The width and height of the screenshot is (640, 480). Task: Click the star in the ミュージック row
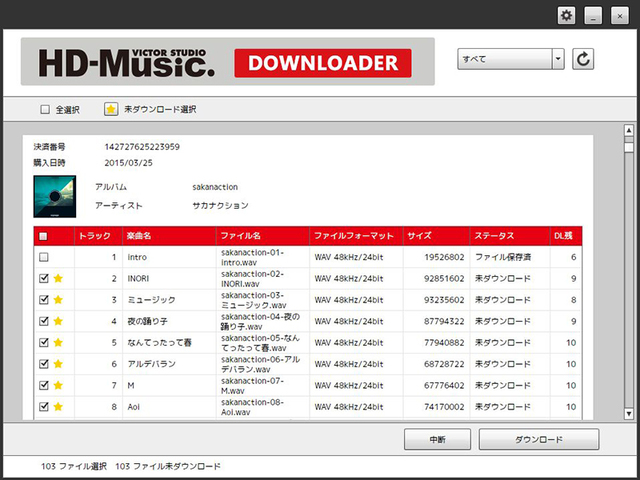(x=58, y=300)
